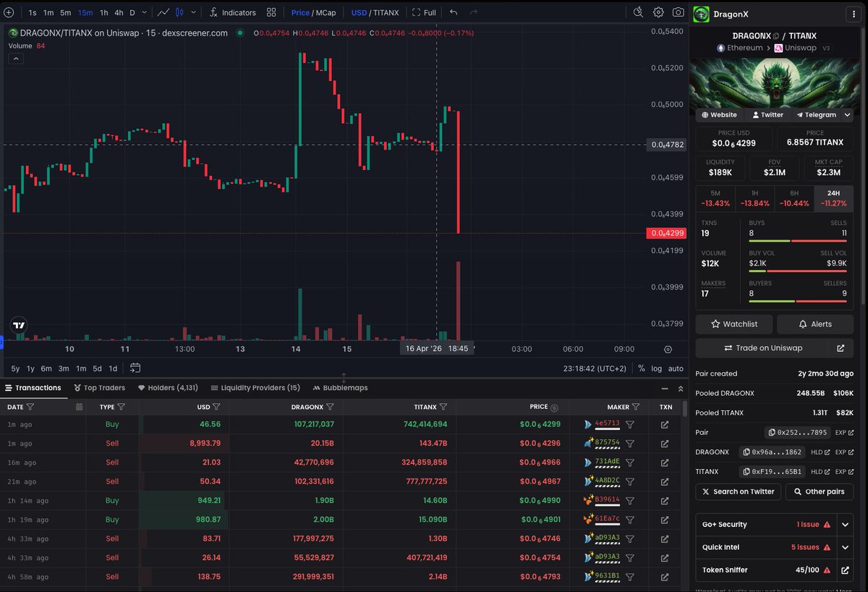Select the 5M change stats tab
Viewport: 868px width, 592px height.
(x=715, y=198)
